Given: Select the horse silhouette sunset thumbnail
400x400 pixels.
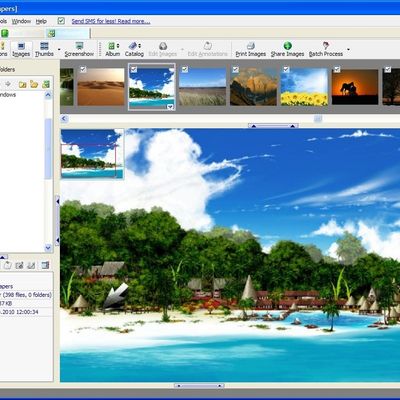Looking at the screenshot, I should 355,87.
